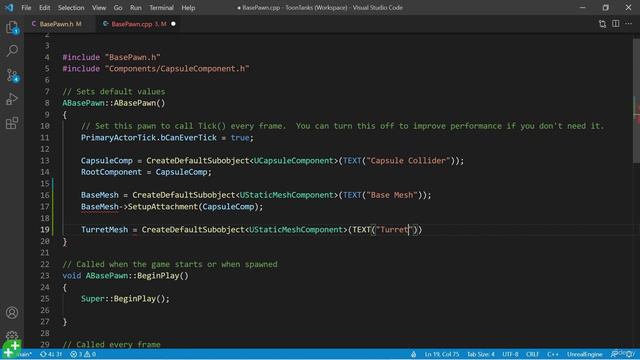Open the View menu
640x360 pixels.
99,8
